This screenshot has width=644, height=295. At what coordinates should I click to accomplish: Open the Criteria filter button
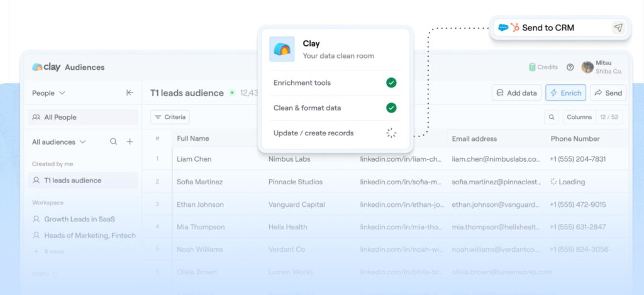pyautogui.click(x=170, y=117)
